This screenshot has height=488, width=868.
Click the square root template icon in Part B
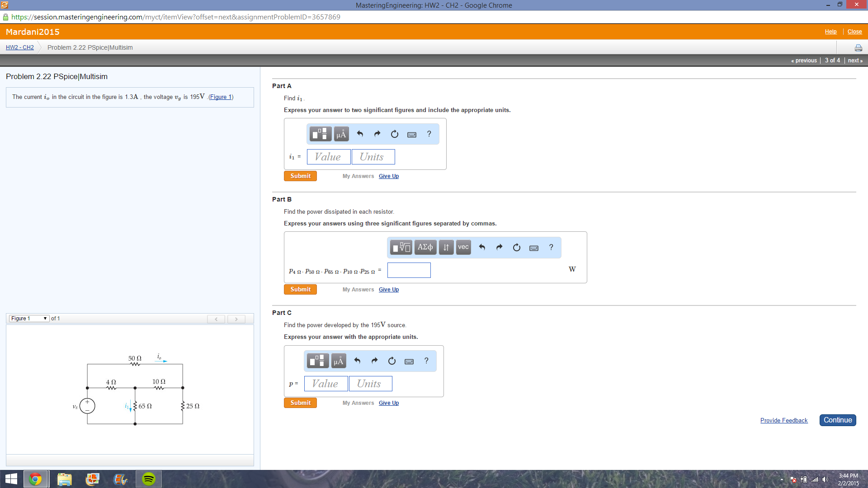pos(401,247)
